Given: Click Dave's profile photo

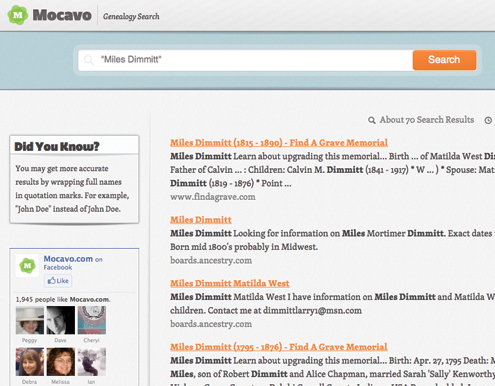Looking at the screenshot, I should tap(61, 320).
